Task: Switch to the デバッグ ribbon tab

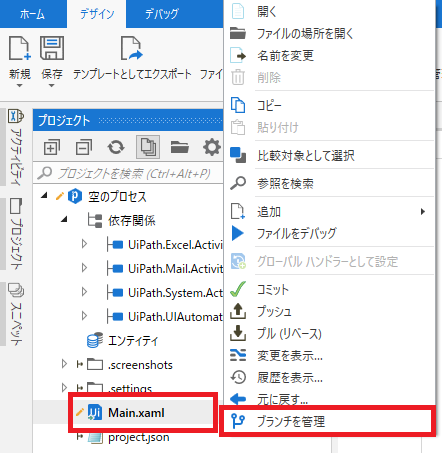Action: (x=162, y=14)
